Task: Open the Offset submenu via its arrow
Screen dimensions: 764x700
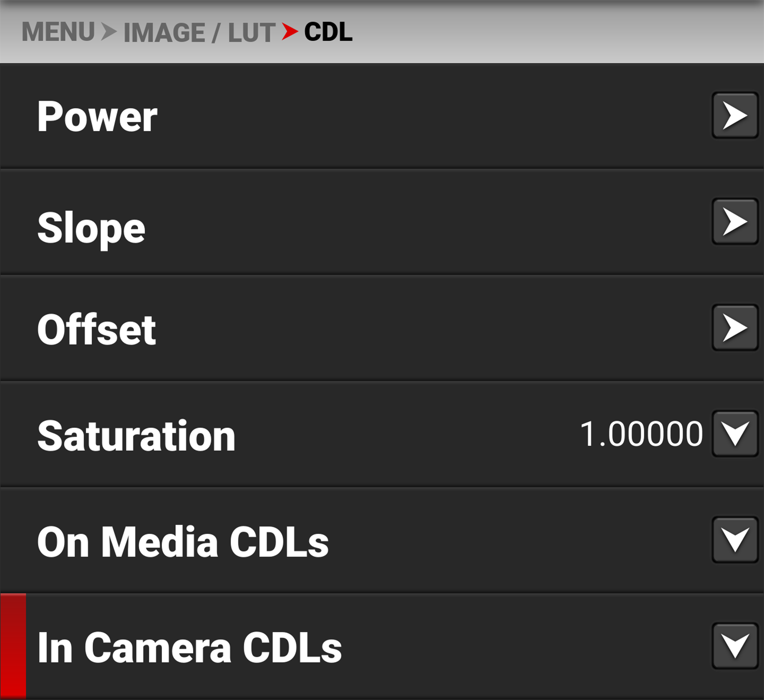Action: 734,329
